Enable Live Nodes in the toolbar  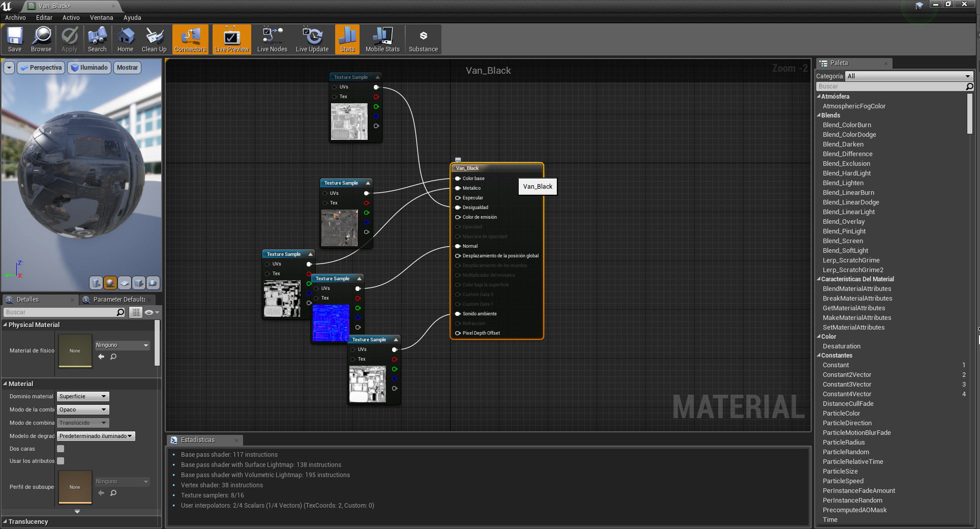[272, 40]
